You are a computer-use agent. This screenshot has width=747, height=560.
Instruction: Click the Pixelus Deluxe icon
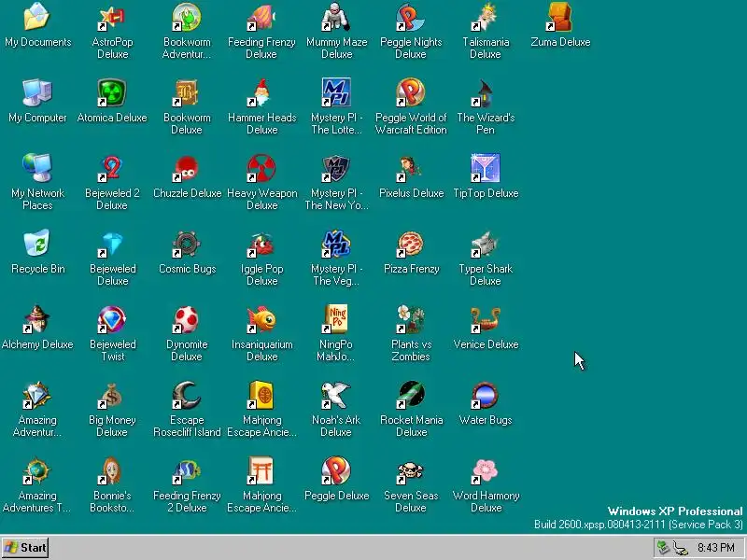point(411,168)
